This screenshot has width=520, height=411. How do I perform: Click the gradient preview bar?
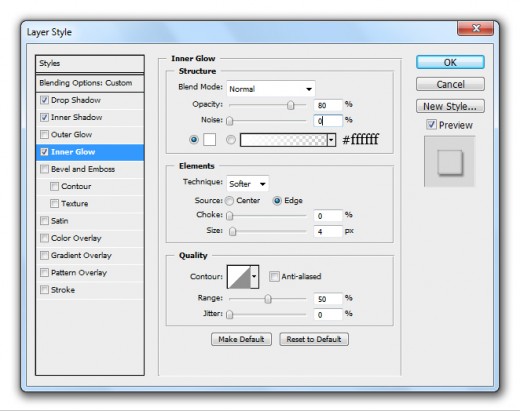coord(284,140)
